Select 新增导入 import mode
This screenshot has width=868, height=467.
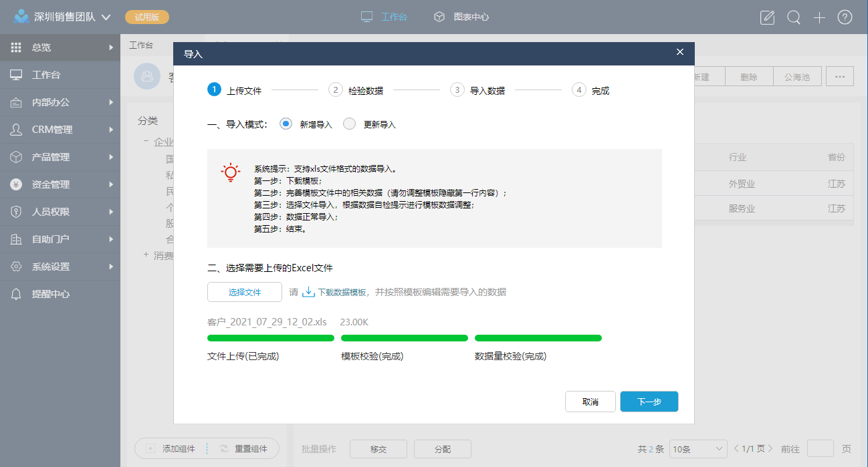click(x=286, y=124)
